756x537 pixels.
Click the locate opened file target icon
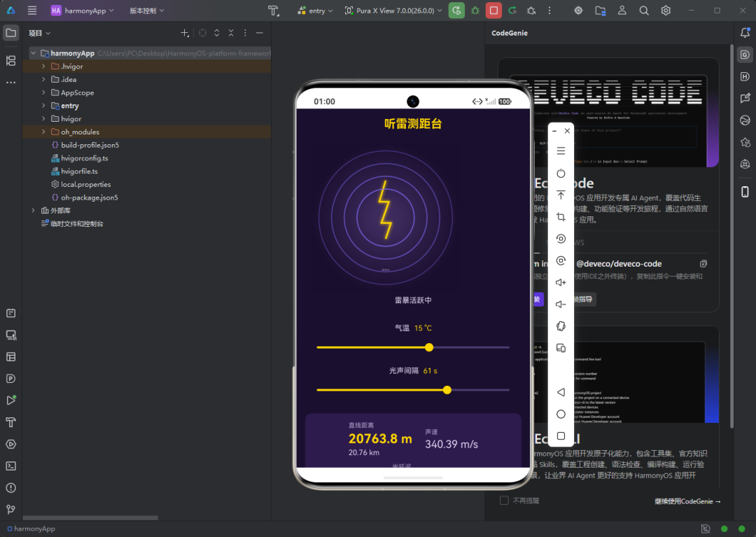(x=202, y=33)
